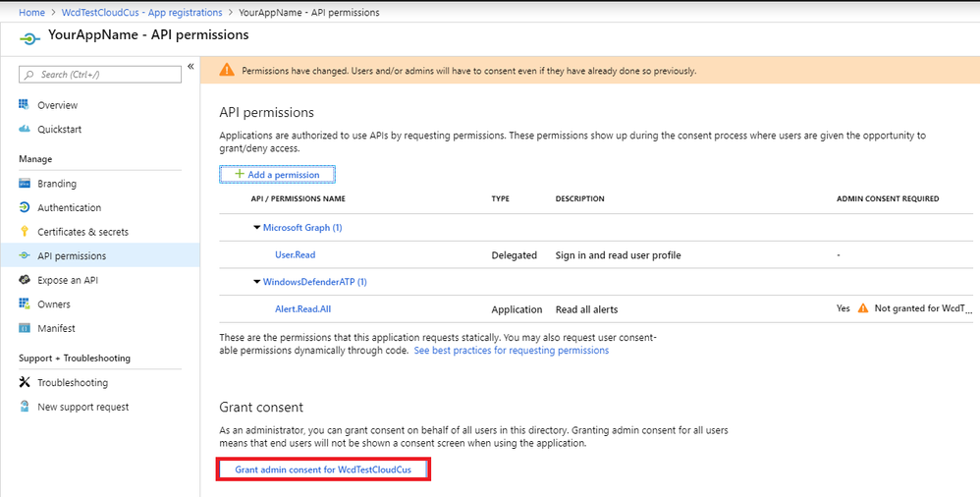Viewport: 980px width, 497px height.
Task: Open See best practices for requesting permissions
Action: click(x=512, y=351)
